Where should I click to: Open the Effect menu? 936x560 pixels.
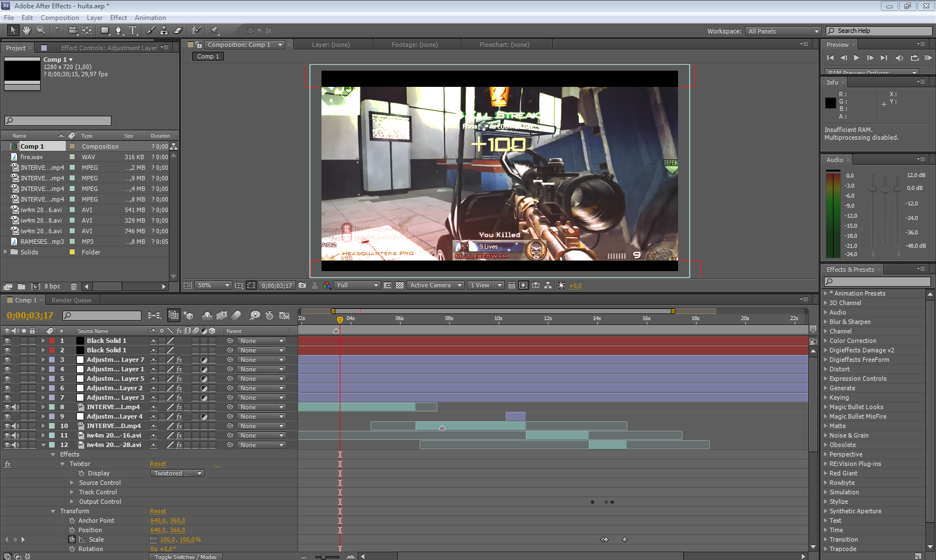point(118,18)
